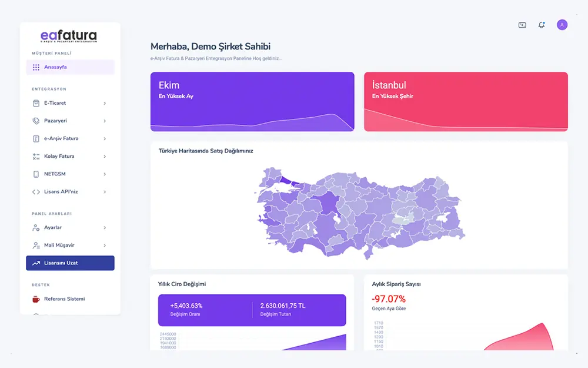The width and height of the screenshot is (588, 368).
Task: Click the Pazaryeri tag icon
Action: 36,121
